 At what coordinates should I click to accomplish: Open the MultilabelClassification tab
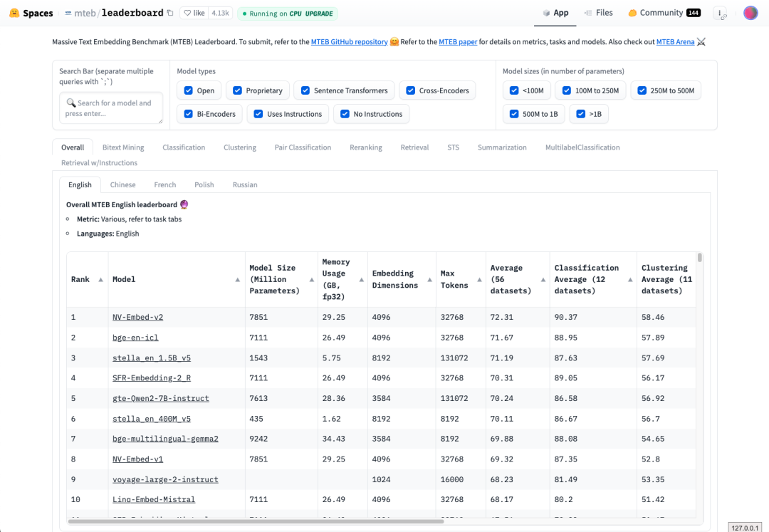pos(582,147)
